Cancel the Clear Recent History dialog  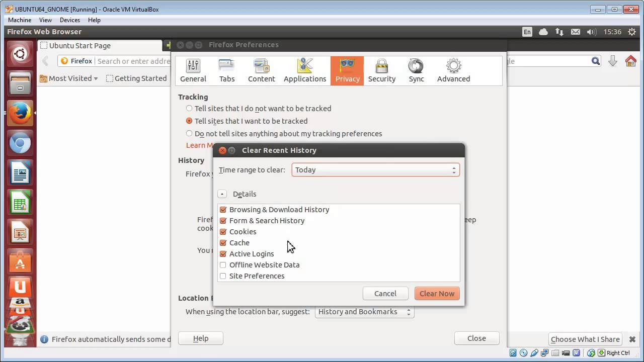[385, 294]
